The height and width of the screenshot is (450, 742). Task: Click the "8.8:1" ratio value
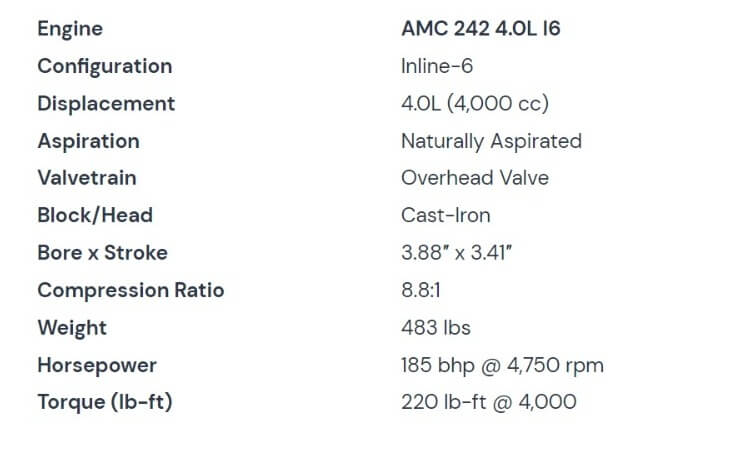423,290
